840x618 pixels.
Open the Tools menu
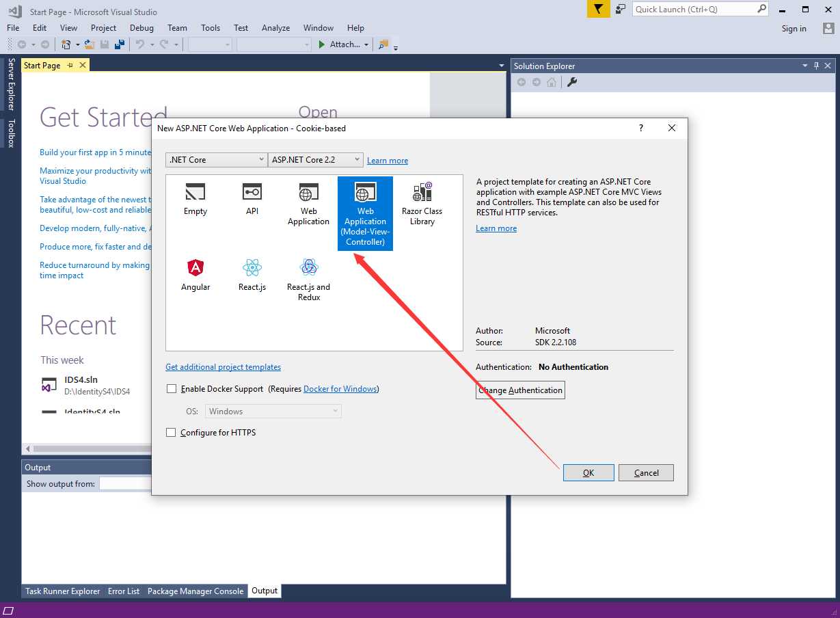[x=211, y=28]
